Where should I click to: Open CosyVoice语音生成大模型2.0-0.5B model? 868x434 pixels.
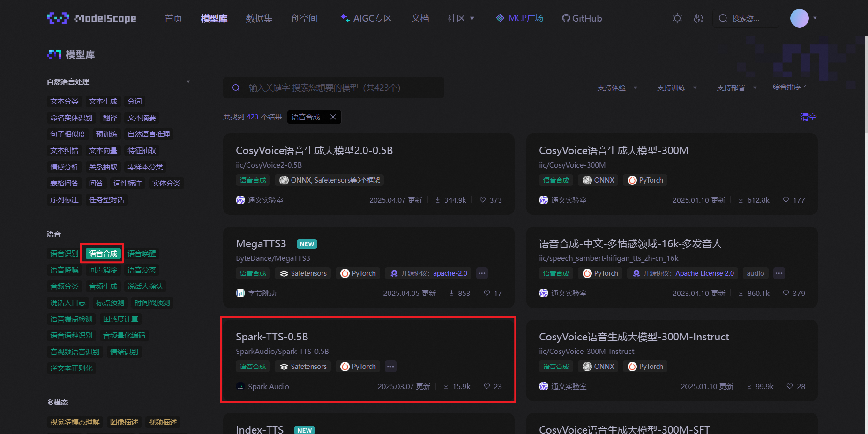[x=314, y=150]
